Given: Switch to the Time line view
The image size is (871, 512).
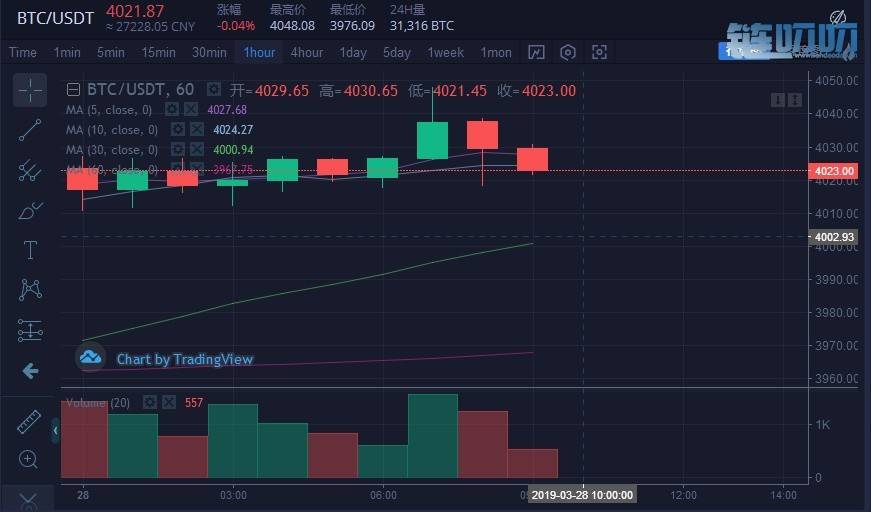Looking at the screenshot, I should 23,52.
